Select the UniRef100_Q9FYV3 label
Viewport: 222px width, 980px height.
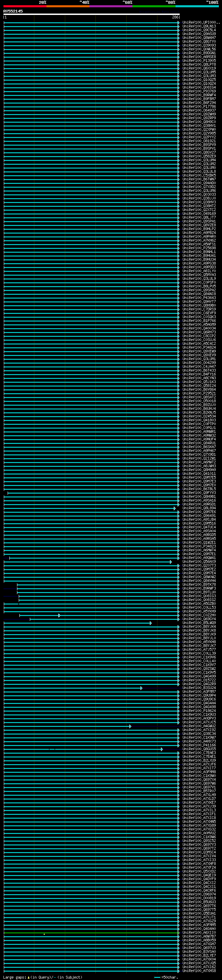[x=199, y=493]
